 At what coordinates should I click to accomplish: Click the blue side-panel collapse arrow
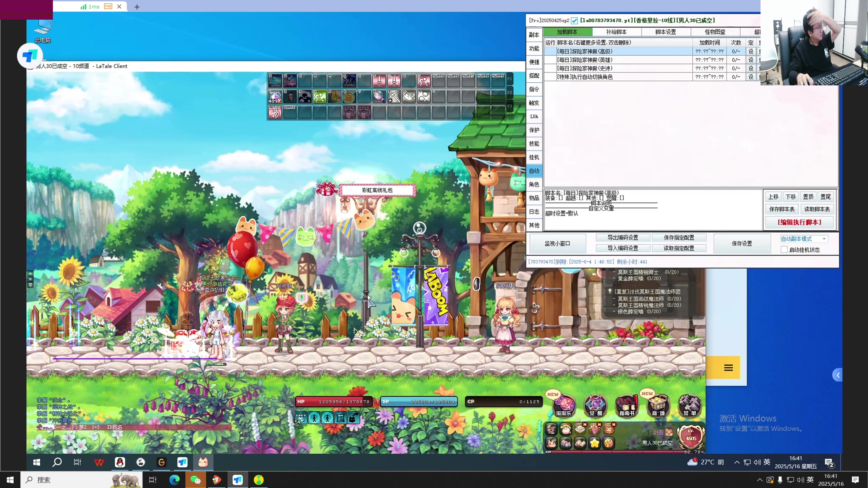coord(838,375)
